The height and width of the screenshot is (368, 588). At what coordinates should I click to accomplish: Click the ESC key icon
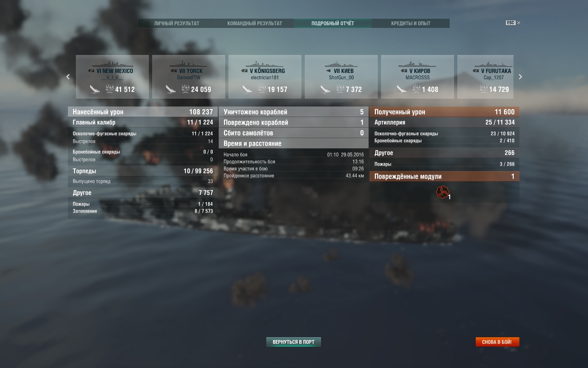tap(511, 23)
